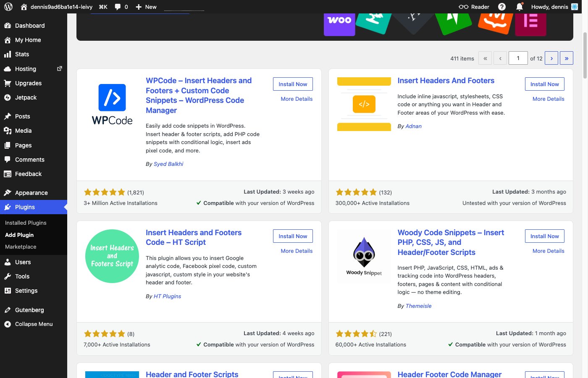Open the Marketplace submenu
The image size is (588, 378).
pyautogui.click(x=21, y=247)
